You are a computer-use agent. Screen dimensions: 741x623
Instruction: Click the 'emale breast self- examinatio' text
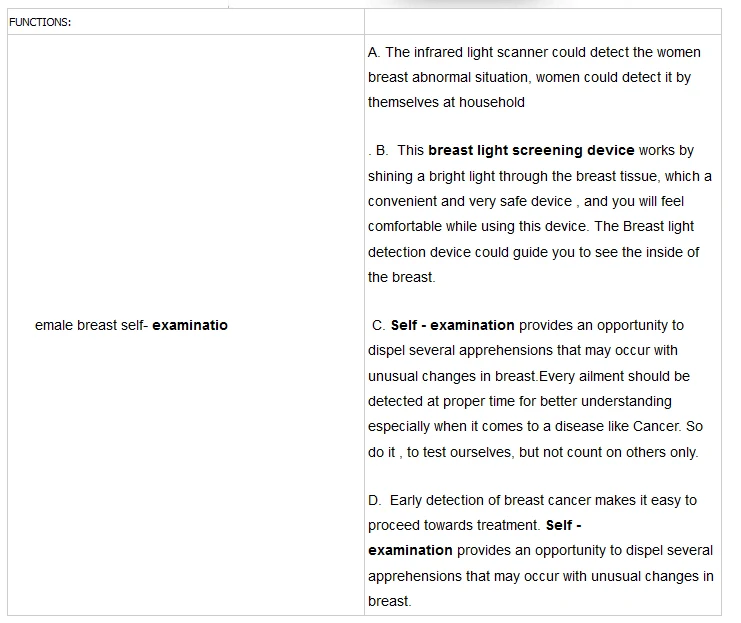131,325
